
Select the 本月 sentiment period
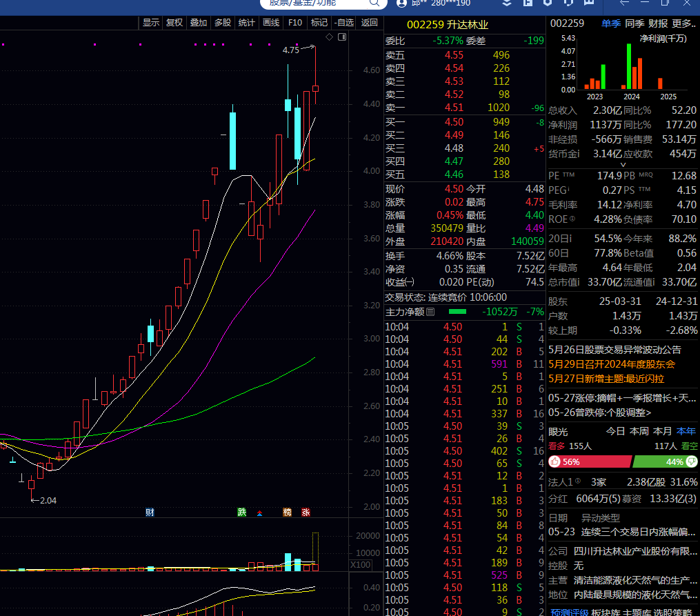662,431
